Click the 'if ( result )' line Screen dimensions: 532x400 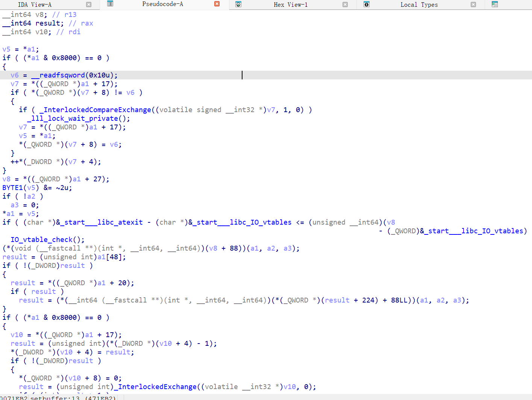tap(37, 292)
